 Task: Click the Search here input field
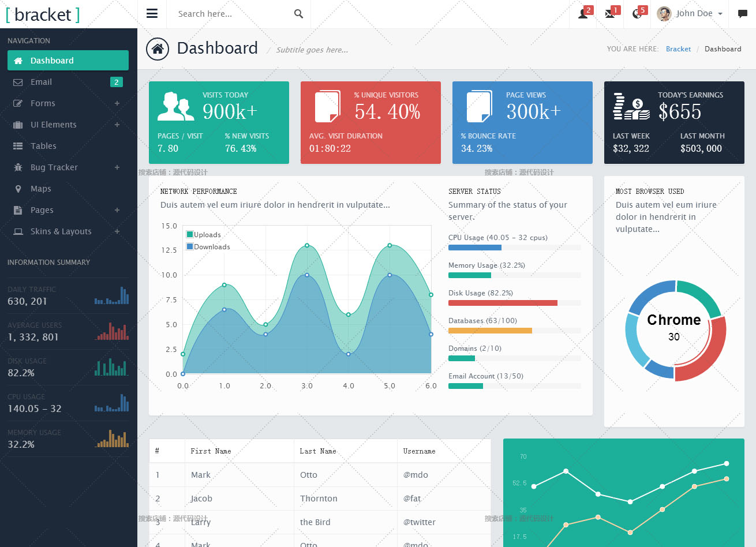231,14
